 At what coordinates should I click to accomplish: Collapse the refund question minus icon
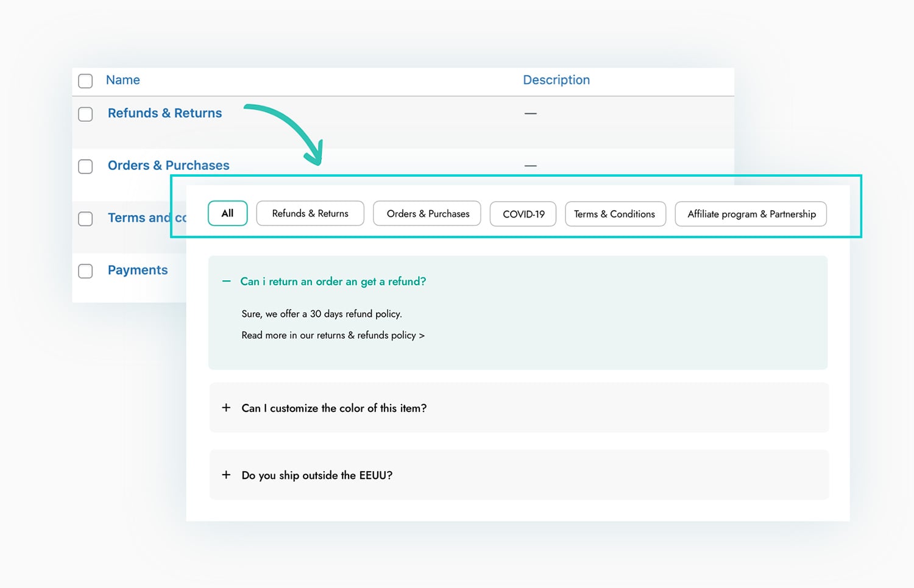(227, 282)
